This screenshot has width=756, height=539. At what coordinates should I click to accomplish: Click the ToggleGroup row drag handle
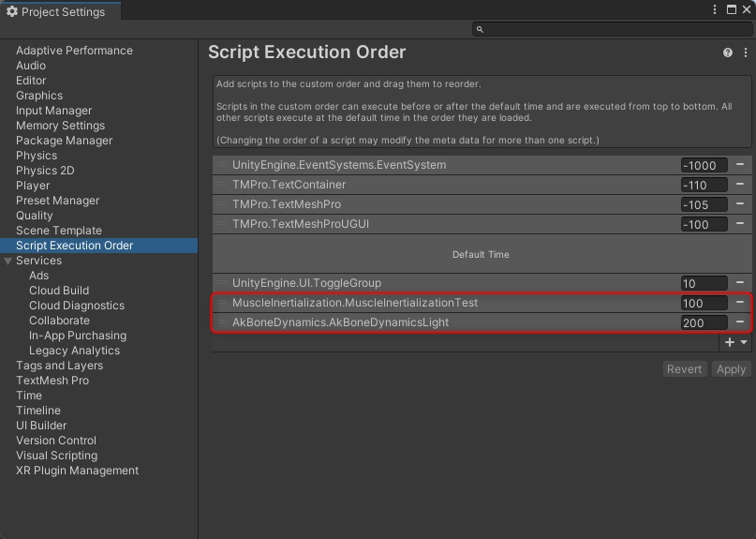tap(222, 283)
